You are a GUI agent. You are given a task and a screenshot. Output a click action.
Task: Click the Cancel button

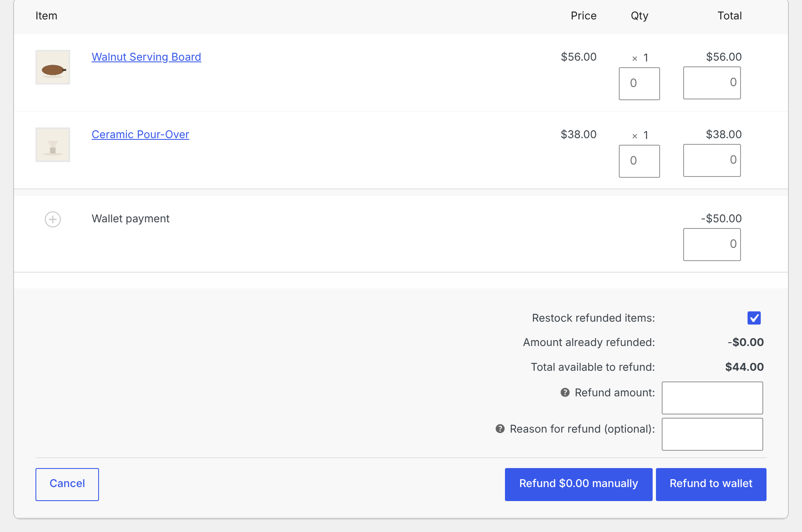pos(67,485)
